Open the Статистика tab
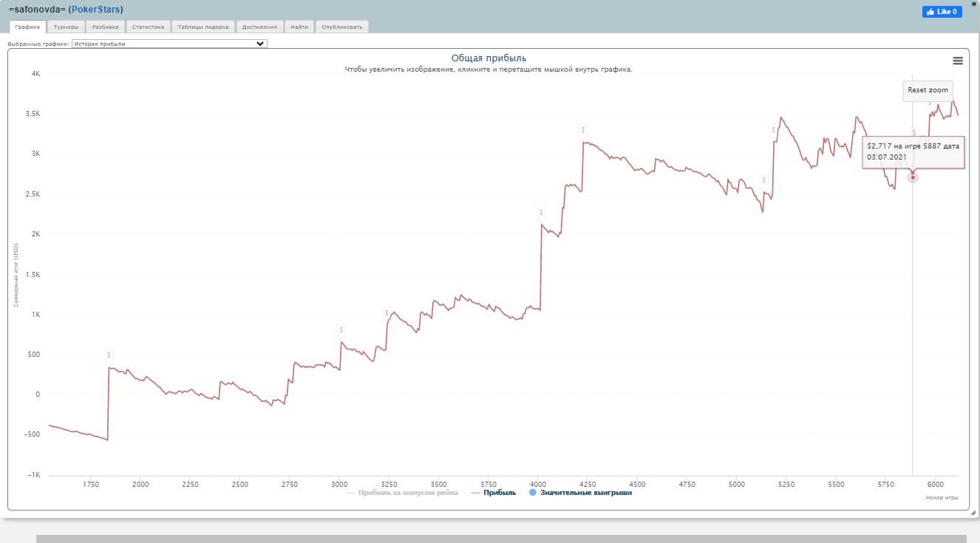 click(x=148, y=27)
